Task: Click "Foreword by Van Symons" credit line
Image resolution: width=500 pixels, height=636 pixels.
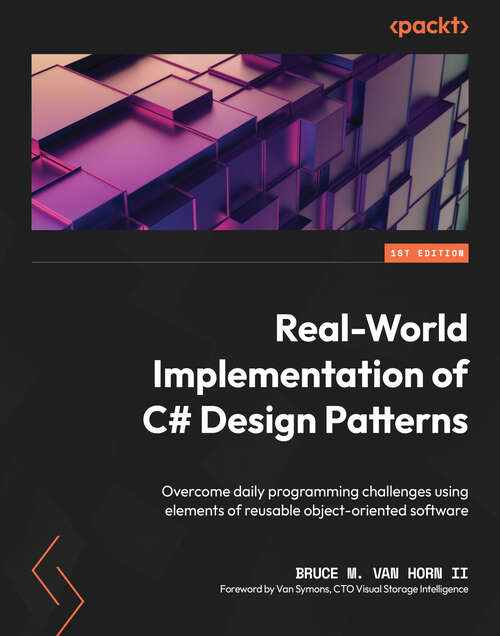Action: tap(344, 589)
